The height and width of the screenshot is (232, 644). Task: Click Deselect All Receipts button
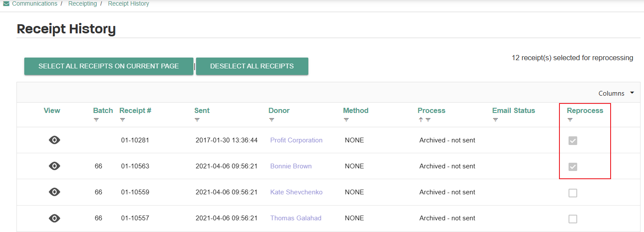click(x=252, y=66)
